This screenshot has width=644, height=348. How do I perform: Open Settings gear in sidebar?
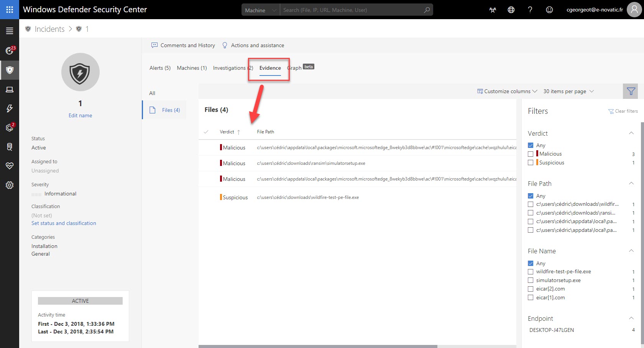coord(10,185)
